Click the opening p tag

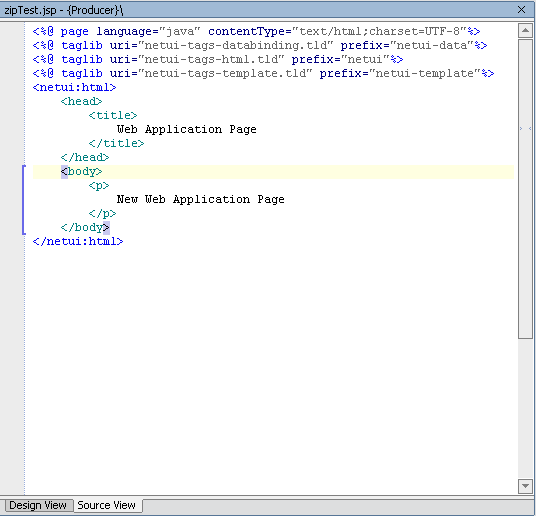[99, 186]
